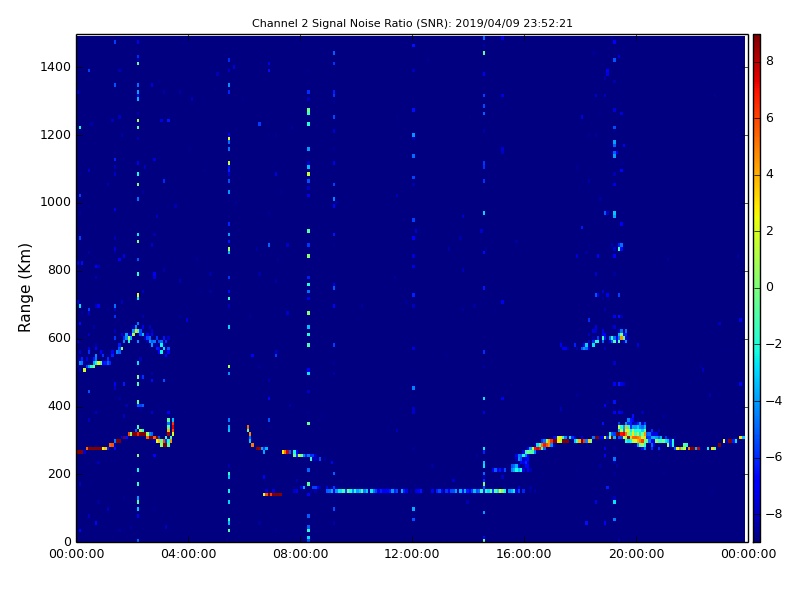Click the colorbar tick label −6
The width and height of the screenshot is (800, 600).
(774, 457)
